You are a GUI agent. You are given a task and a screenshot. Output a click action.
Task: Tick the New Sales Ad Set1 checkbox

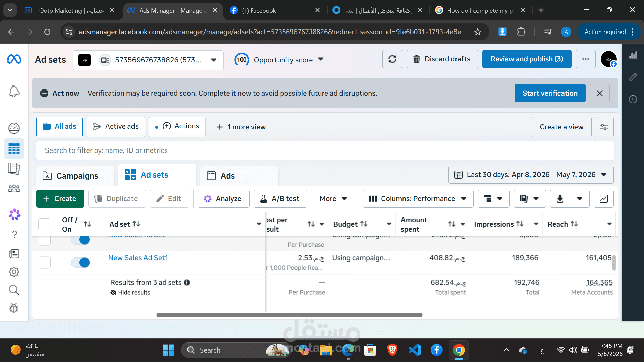click(x=44, y=262)
